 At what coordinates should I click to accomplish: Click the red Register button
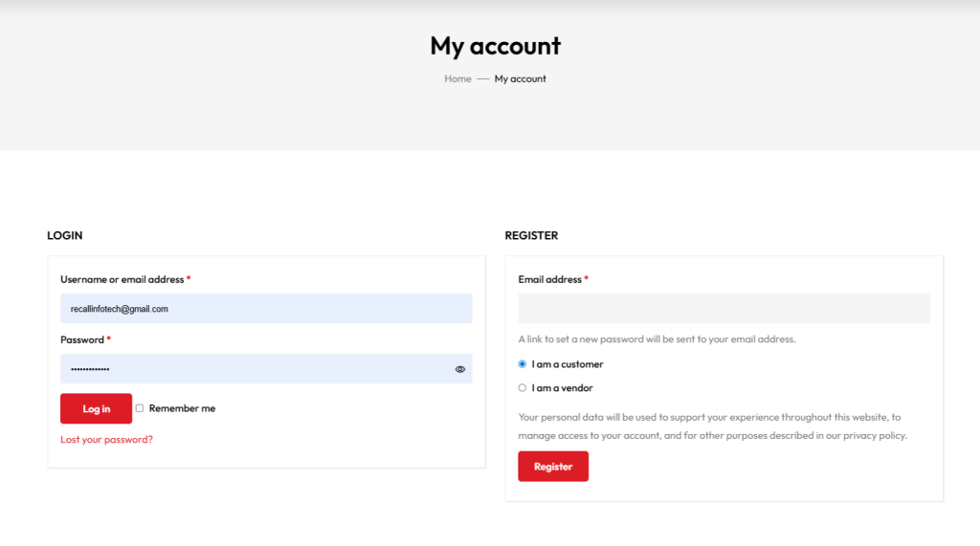(x=553, y=467)
